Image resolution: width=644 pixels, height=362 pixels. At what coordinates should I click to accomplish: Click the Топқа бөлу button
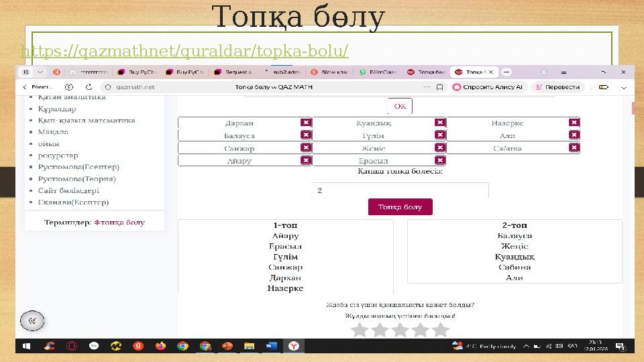pos(400,207)
